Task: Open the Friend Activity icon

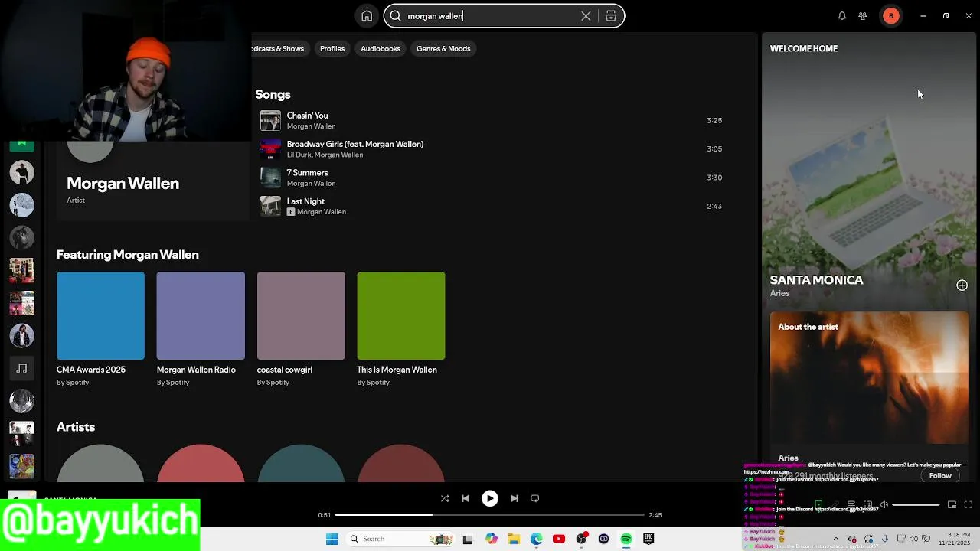Action: pos(863,16)
